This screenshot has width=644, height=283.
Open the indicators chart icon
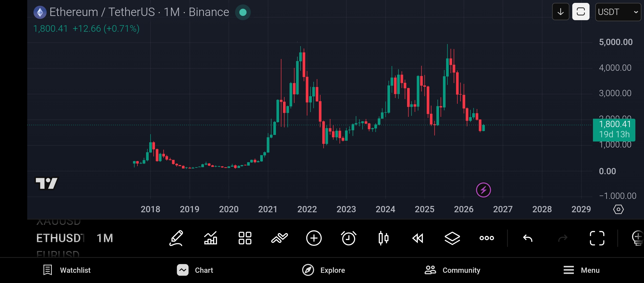(211, 238)
